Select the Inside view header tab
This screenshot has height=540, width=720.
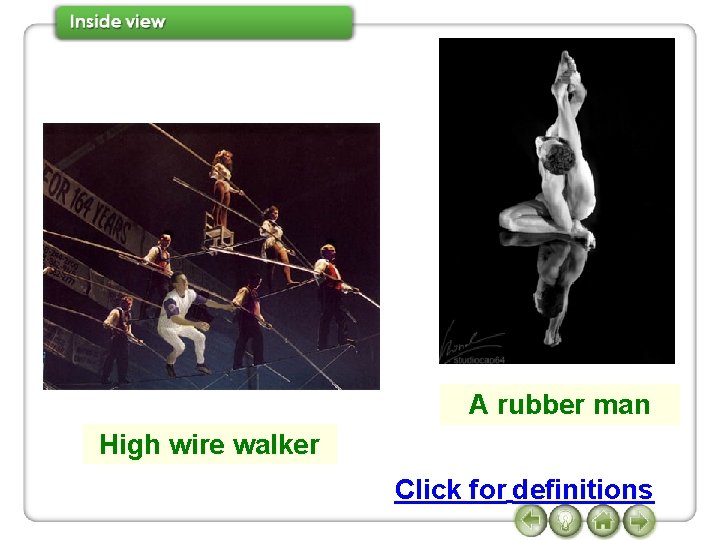point(204,22)
